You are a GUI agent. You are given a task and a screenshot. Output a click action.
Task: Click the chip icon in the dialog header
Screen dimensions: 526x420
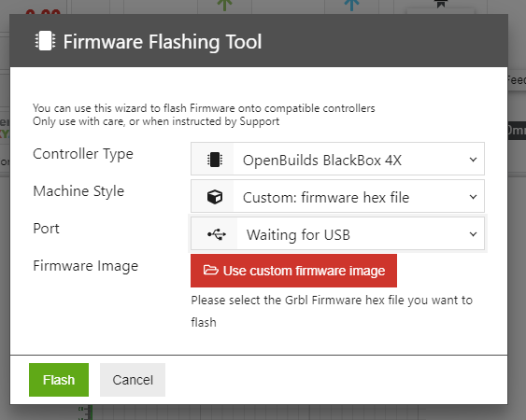pyautogui.click(x=45, y=41)
